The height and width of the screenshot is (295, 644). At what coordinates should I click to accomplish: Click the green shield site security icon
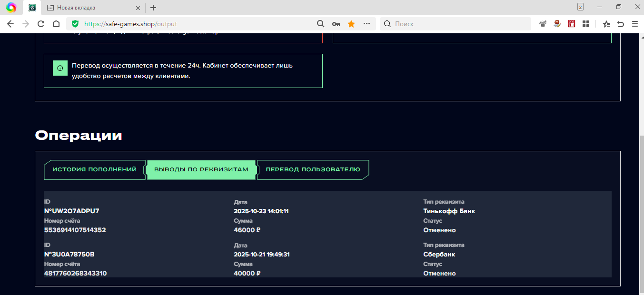pos(75,24)
